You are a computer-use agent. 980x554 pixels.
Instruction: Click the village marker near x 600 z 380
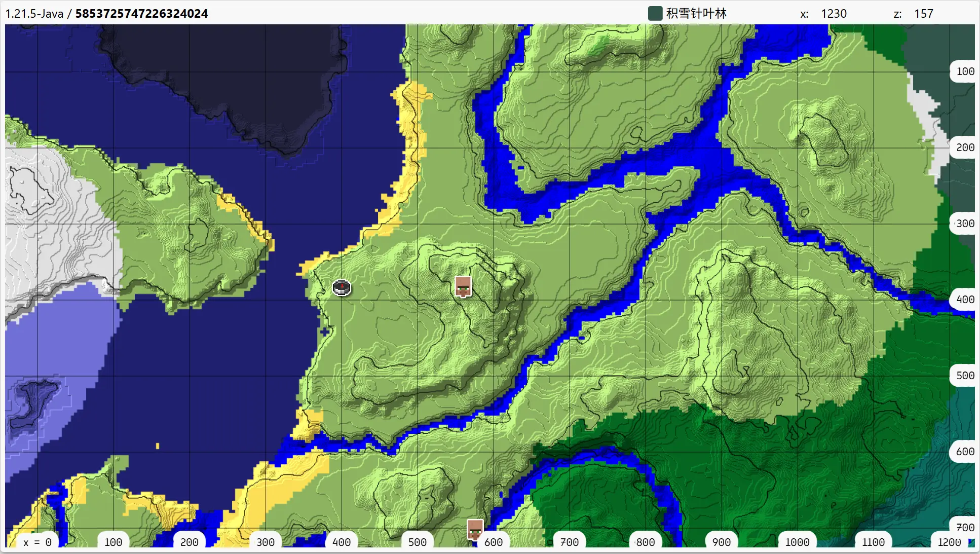(x=463, y=286)
